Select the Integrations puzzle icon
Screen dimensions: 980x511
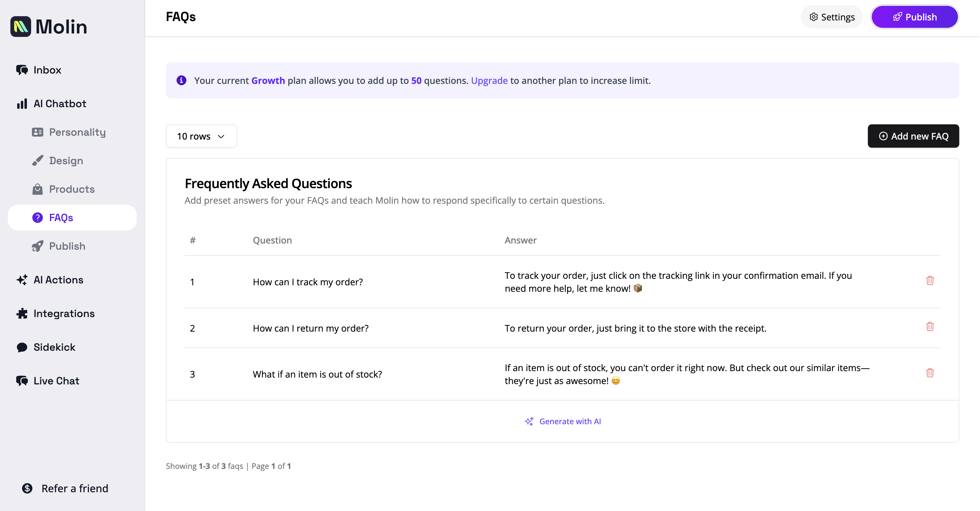22,313
